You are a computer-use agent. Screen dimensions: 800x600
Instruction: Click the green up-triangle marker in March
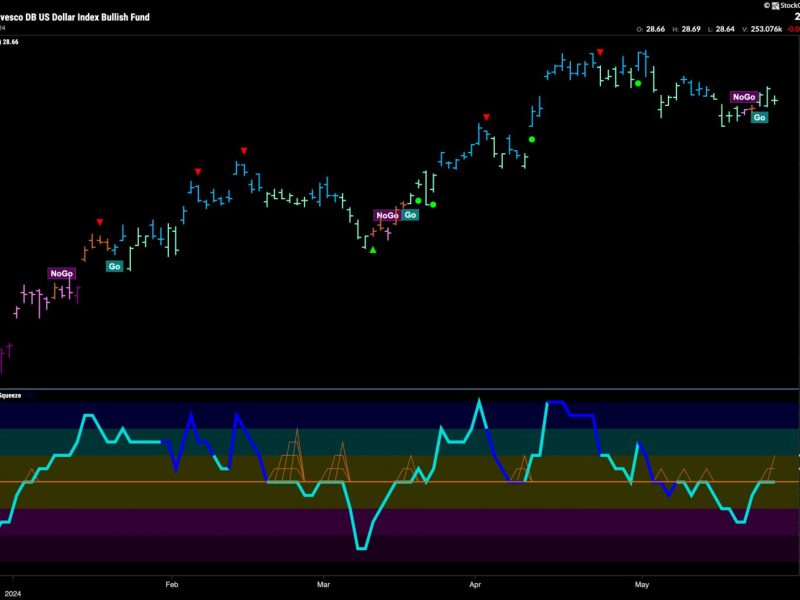(x=373, y=249)
